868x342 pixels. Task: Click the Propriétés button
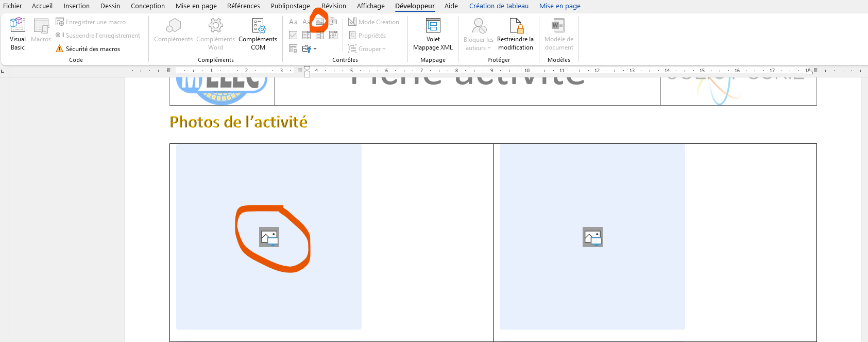pos(367,36)
